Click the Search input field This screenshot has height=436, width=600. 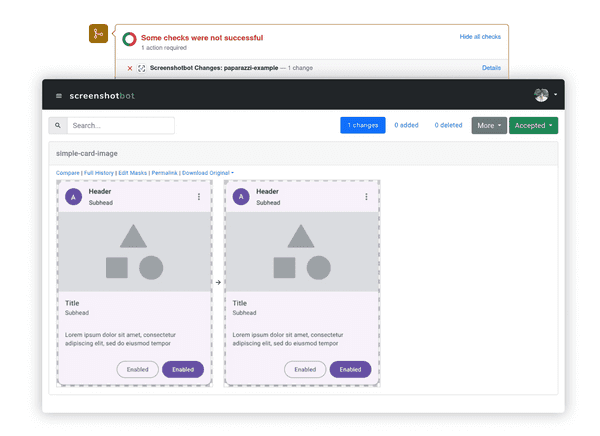coord(121,126)
